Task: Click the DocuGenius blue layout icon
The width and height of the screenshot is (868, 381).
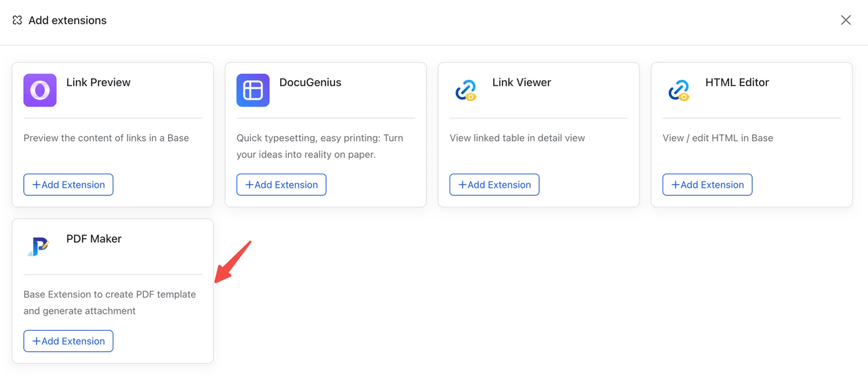Action: (x=253, y=90)
